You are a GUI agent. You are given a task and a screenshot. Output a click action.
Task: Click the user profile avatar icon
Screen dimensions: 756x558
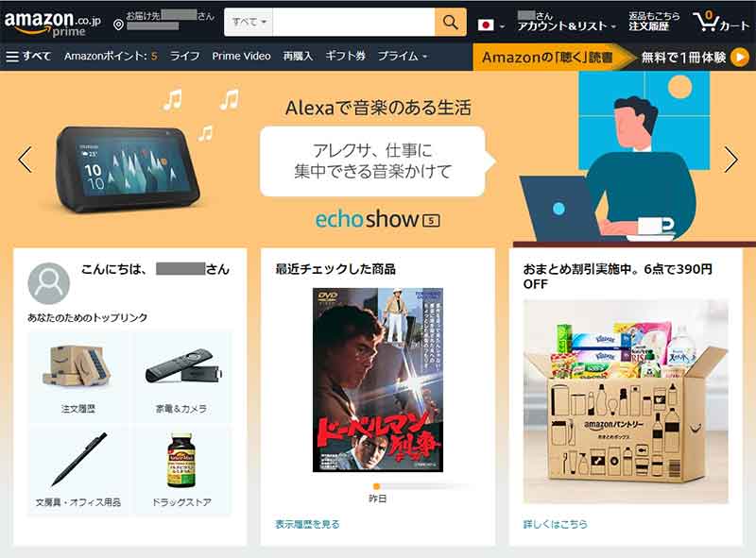[49, 283]
